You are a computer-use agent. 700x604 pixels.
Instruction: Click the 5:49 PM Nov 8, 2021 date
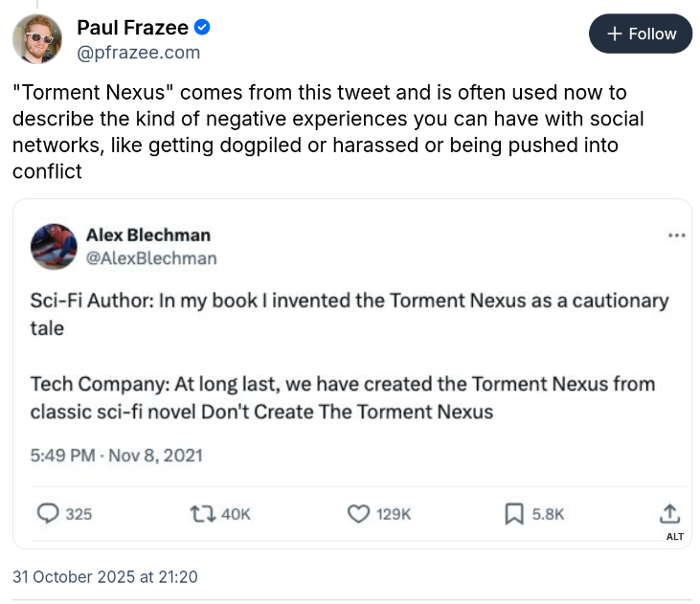(117, 455)
